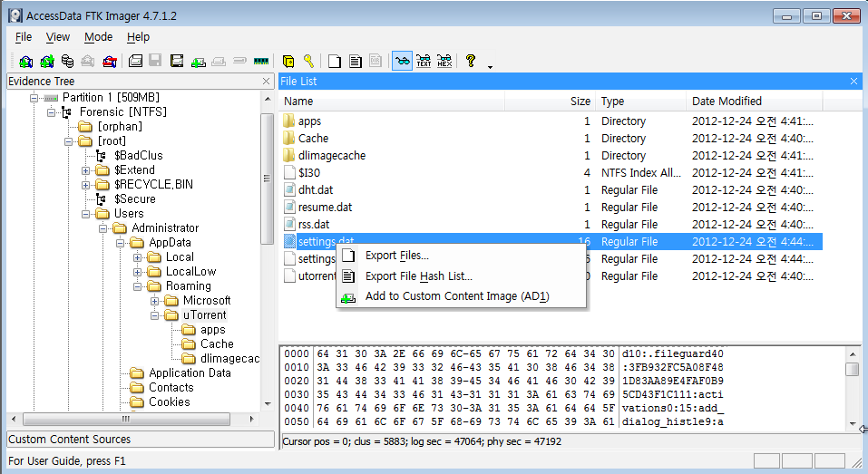Sort file list by Date Modified column
Viewport: 868px width, 474px height.
(754, 102)
